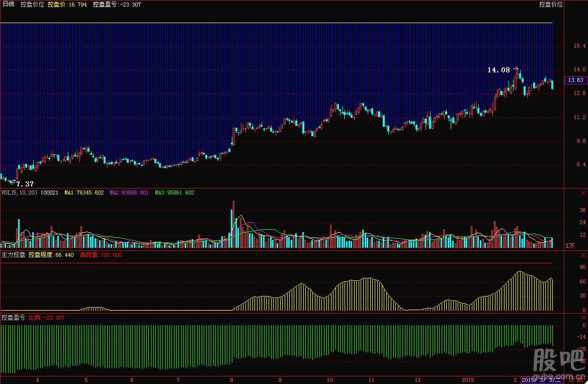Close the 主力控盘 indicator panel
Viewport: 588px width, 384px height.
[x=583, y=255]
